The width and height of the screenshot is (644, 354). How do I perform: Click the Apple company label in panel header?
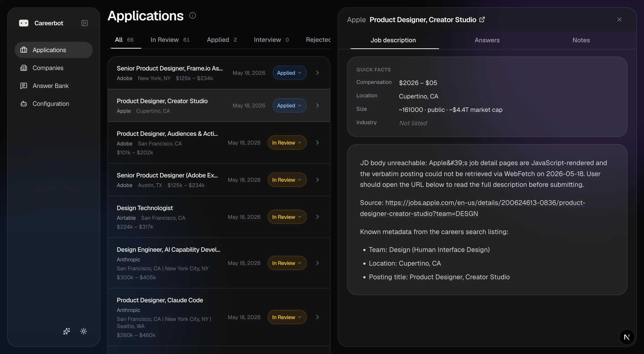356,19
